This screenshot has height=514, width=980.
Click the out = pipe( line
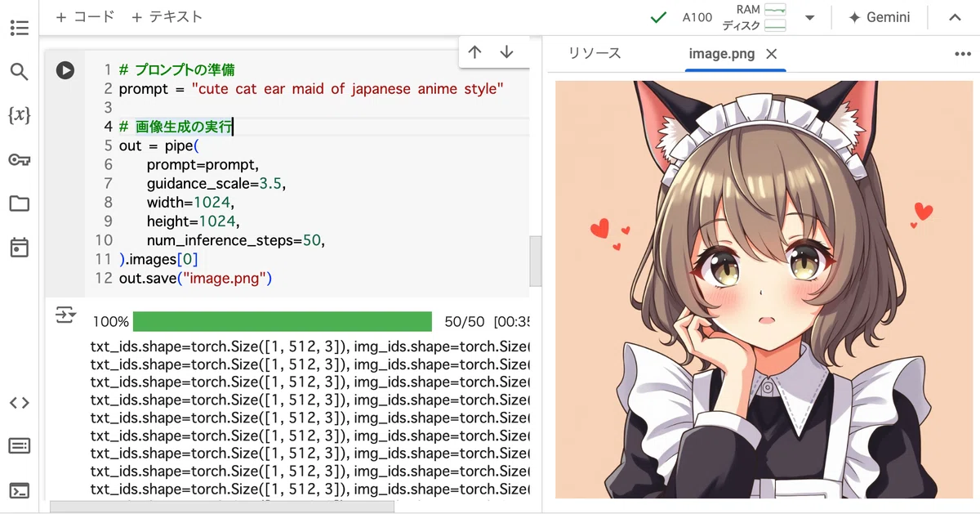click(x=158, y=145)
